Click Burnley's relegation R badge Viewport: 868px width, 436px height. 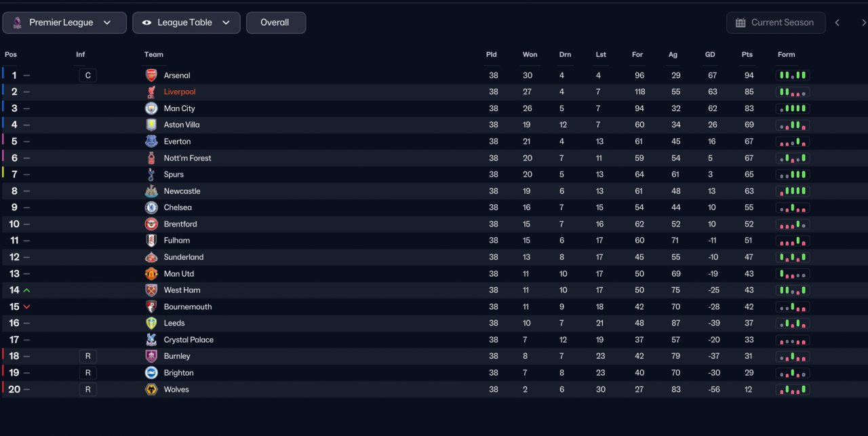(x=87, y=356)
